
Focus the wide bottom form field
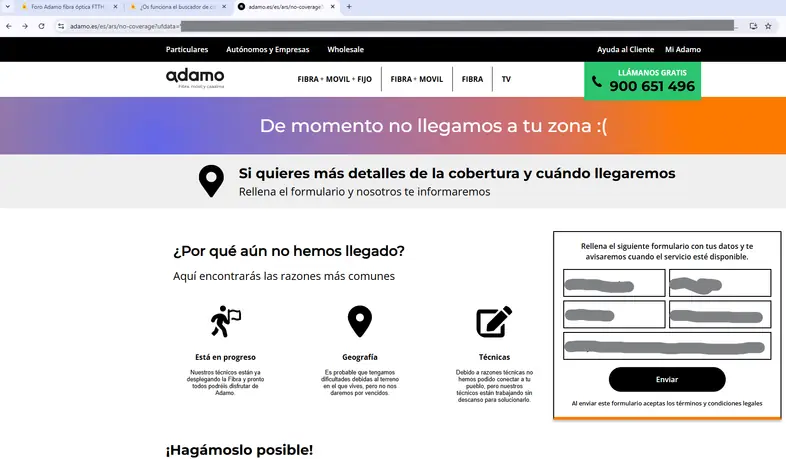point(667,346)
